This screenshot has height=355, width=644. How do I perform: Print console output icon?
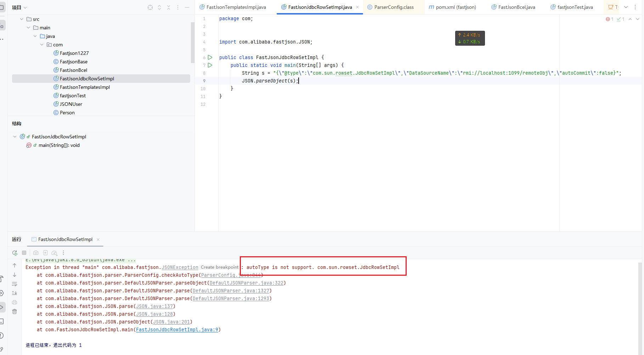(15, 302)
